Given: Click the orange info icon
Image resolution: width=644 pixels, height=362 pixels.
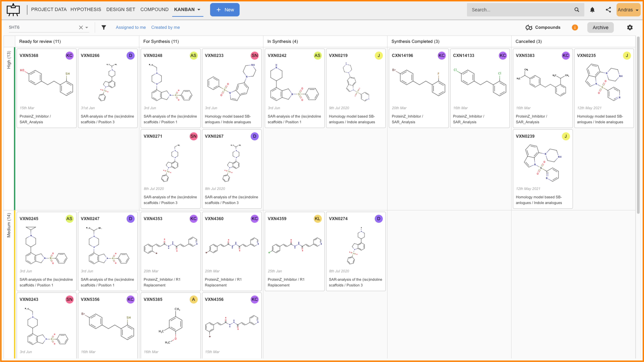Looking at the screenshot, I should tap(575, 27).
